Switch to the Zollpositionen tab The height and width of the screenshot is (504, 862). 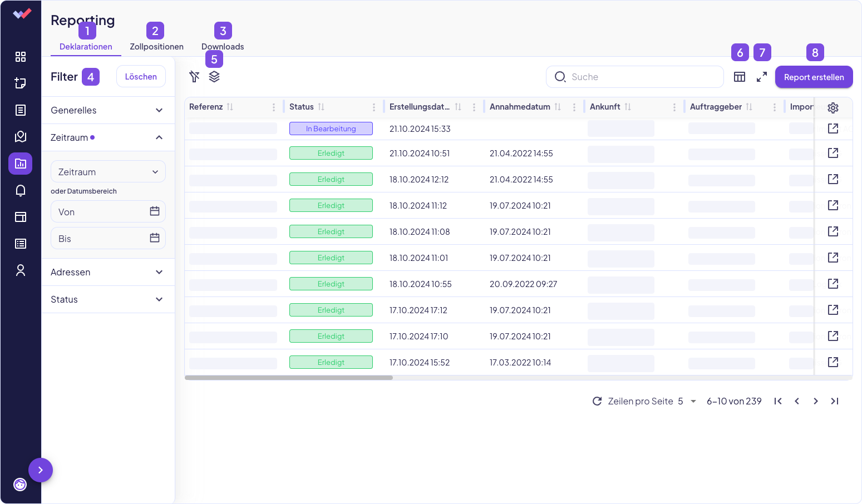pyautogui.click(x=156, y=47)
